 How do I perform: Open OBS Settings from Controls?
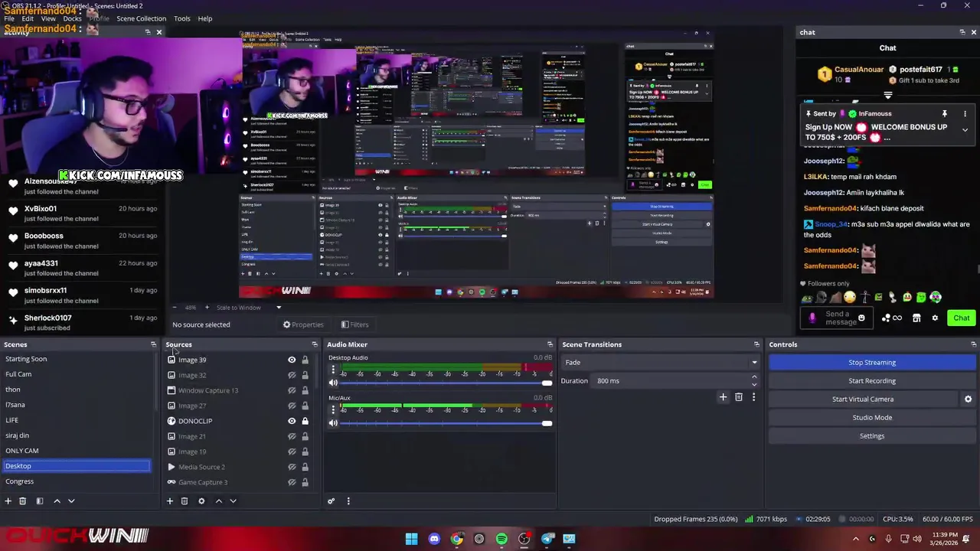click(872, 435)
